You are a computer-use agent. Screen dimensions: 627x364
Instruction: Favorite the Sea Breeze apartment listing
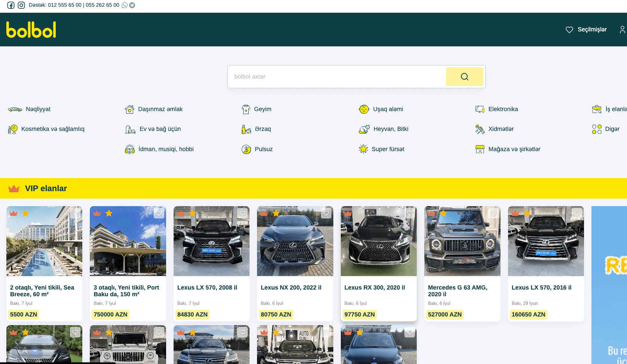pos(75,214)
